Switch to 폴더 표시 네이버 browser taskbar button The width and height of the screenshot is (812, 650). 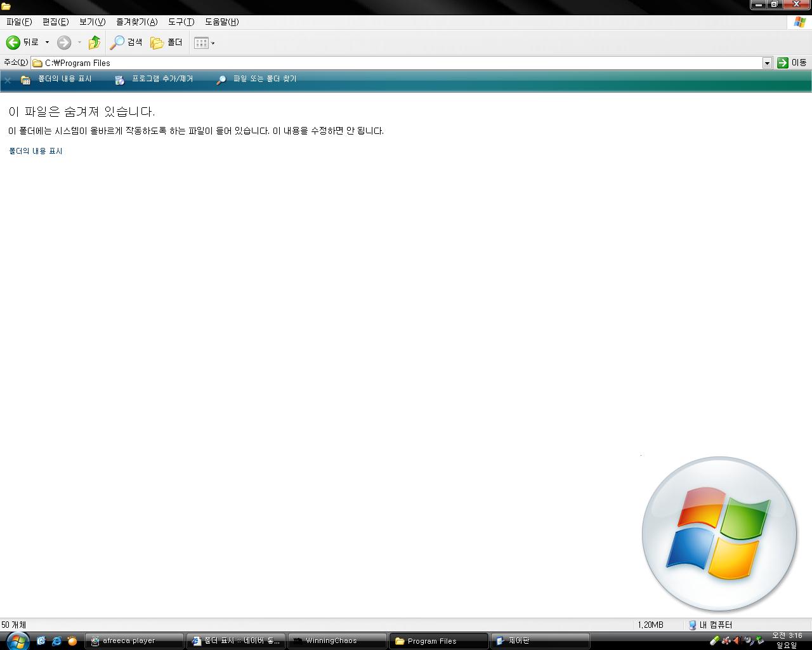click(x=236, y=641)
